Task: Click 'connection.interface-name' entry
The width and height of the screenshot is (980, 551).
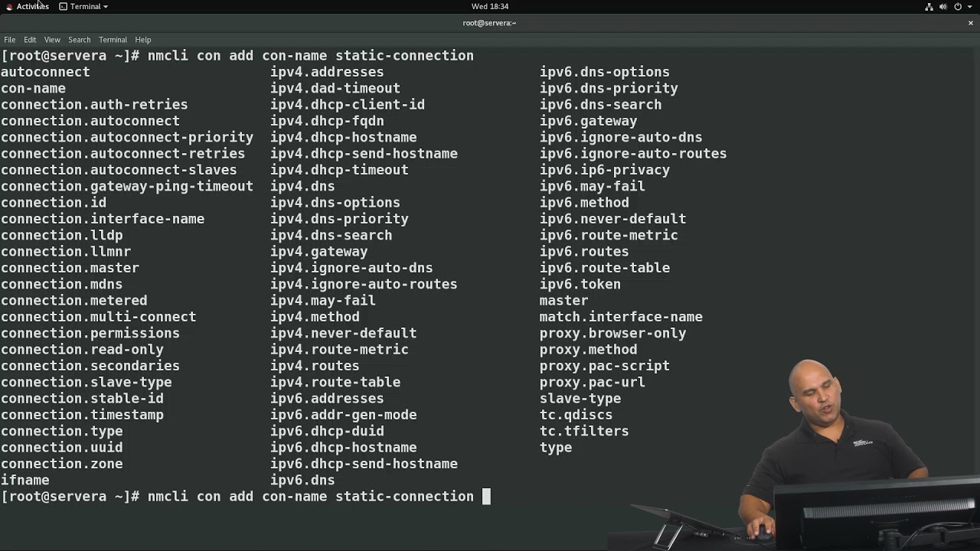Action: click(x=103, y=219)
